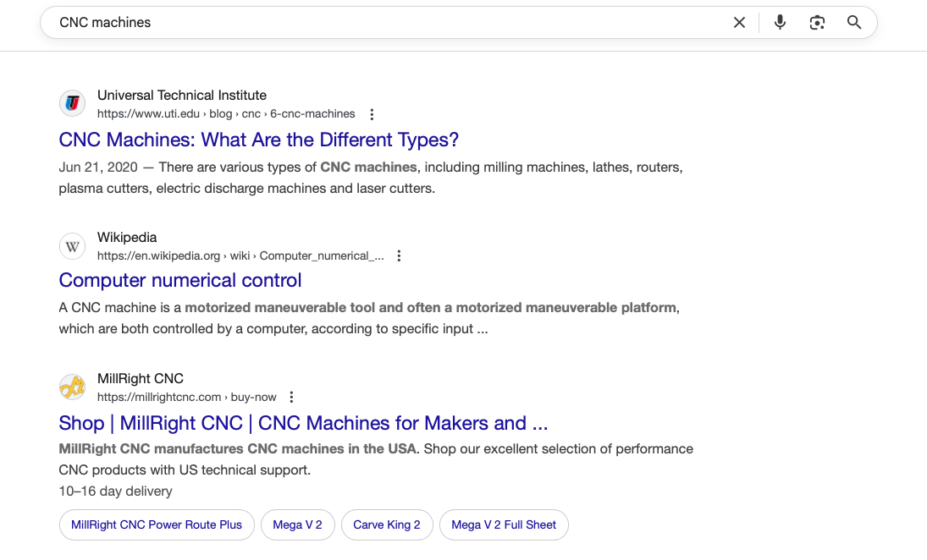Click the Universal Technical Institute favicon

pos(73,104)
